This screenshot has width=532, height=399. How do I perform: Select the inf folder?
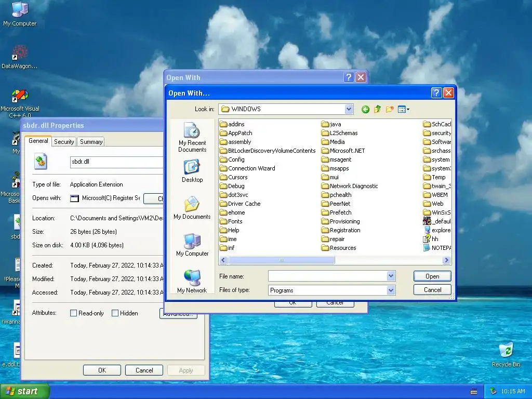coord(228,248)
